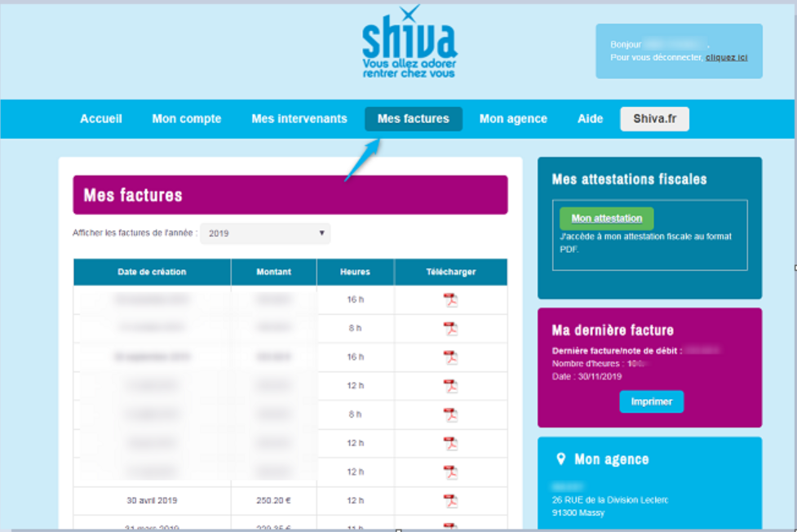Click the green Mon attestation button

[606, 218]
